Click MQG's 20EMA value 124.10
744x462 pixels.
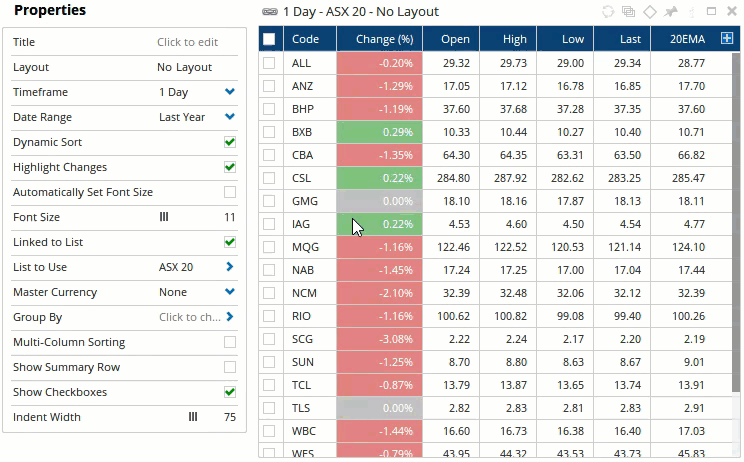(x=688, y=247)
